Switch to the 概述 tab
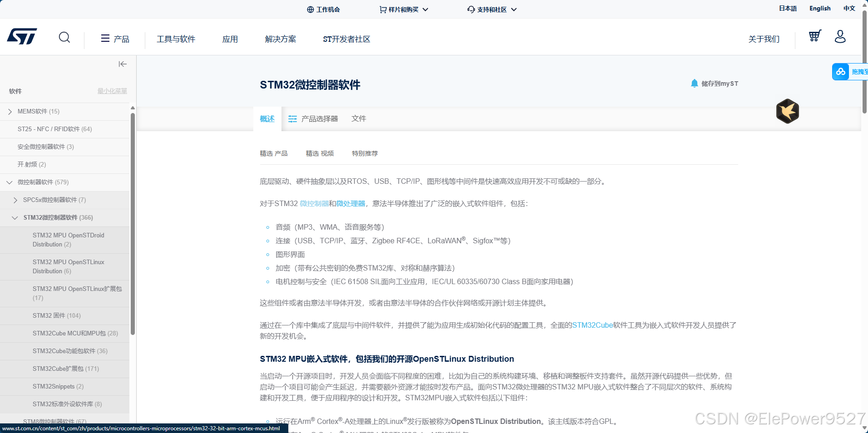Viewport: 868px width, 433px height. coord(267,119)
